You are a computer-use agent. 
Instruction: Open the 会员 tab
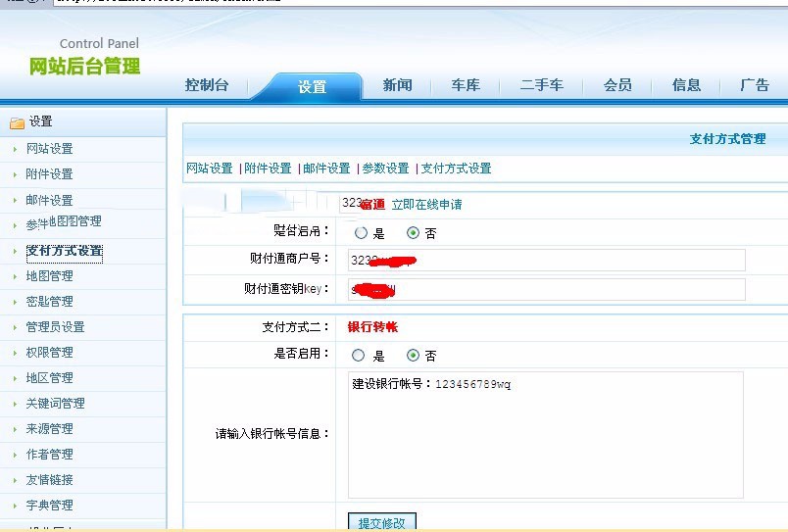pyautogui.click(x=617, y=85)
